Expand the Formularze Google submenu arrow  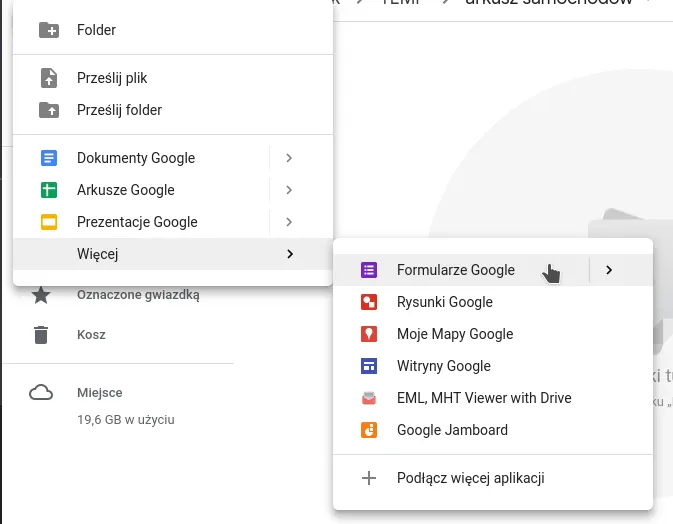click(x=609, y=270)
